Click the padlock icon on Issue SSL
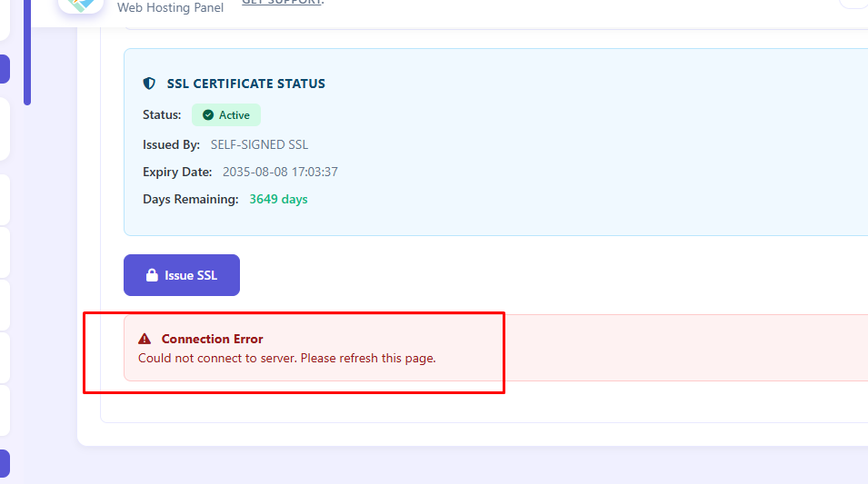Screen dimensions: 868x484 click(152, 275)
